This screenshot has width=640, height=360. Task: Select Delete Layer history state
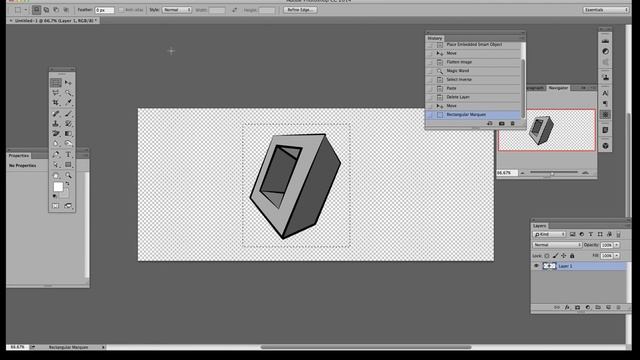click(473, 97)
